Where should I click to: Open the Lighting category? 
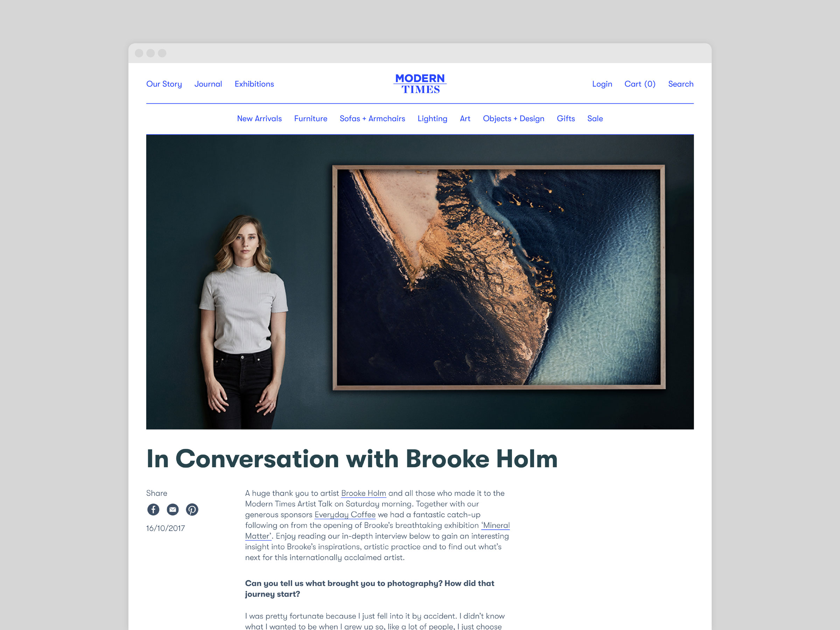point(432,119)
